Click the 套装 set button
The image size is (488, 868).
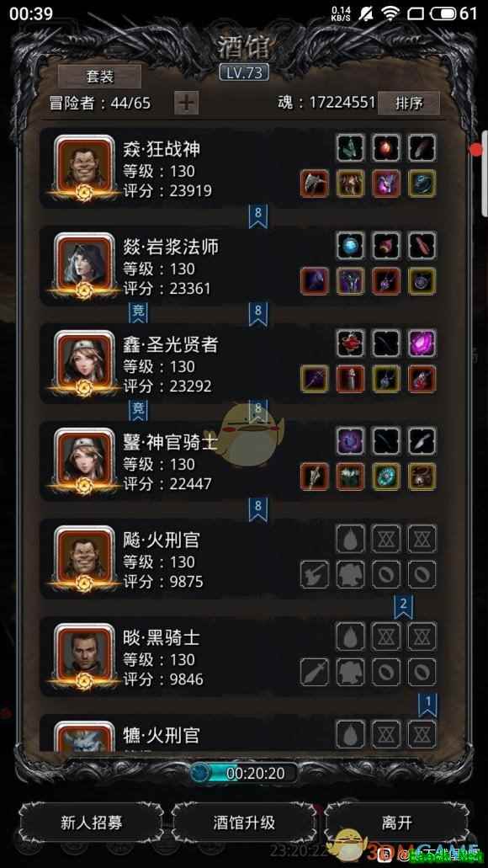(x=99, y=77)
